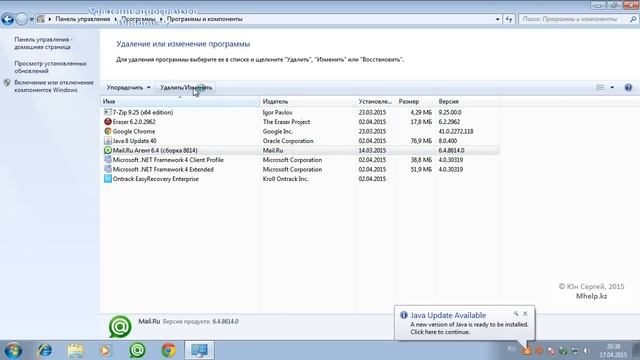Viewport: 640px width, 360px height.
Task: Open recent pages dropdown next to Forward
Action: coord(31,19)
